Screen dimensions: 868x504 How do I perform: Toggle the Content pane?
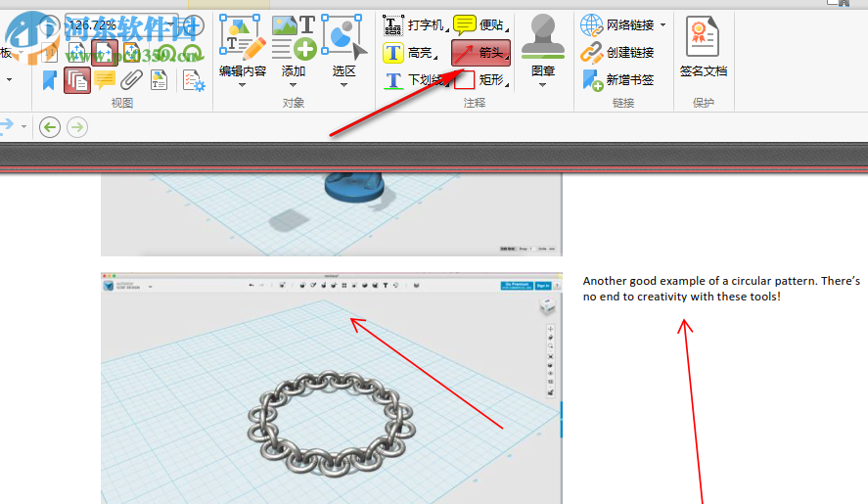159,80
